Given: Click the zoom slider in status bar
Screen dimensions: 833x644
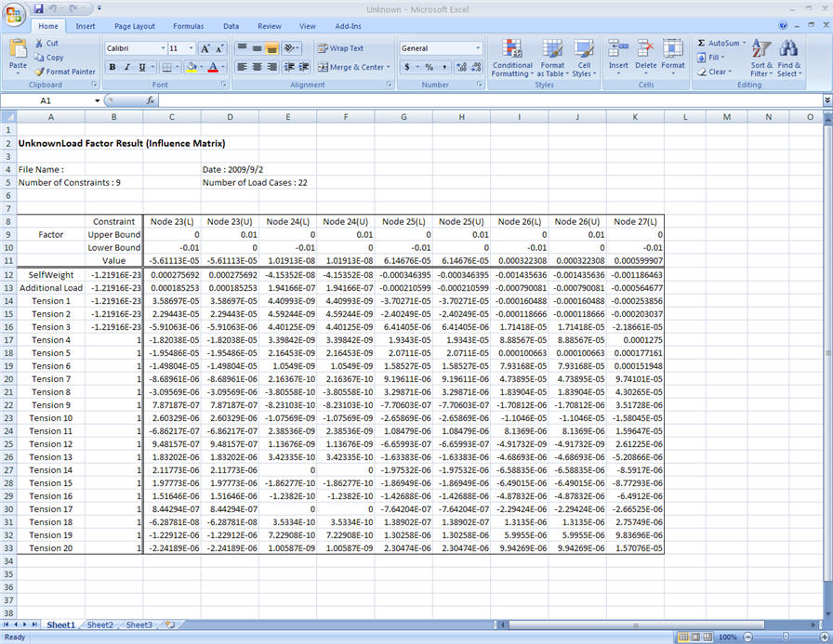Looking at the screenshot, I should point(787,637).
